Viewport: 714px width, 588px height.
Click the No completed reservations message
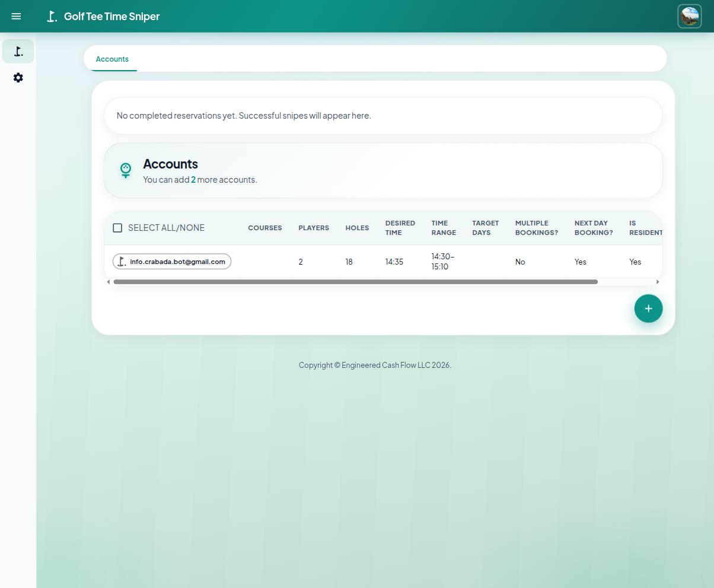point(244,116)
